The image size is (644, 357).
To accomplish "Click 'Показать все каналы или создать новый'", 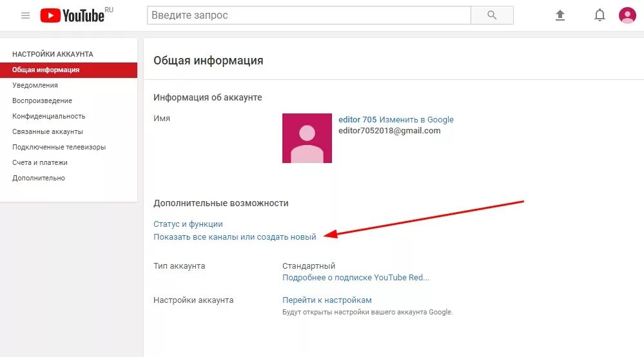I will pos(235,236).
